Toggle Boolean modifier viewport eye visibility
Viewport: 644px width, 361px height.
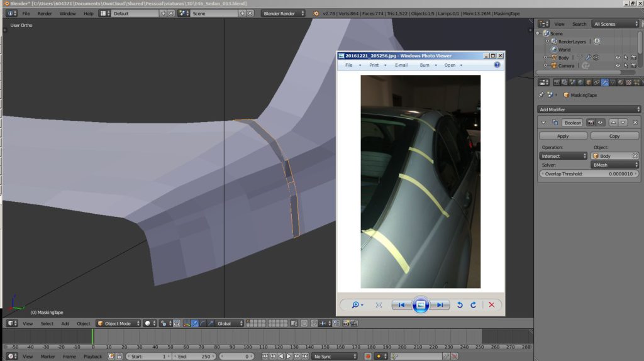click(600, 123)
